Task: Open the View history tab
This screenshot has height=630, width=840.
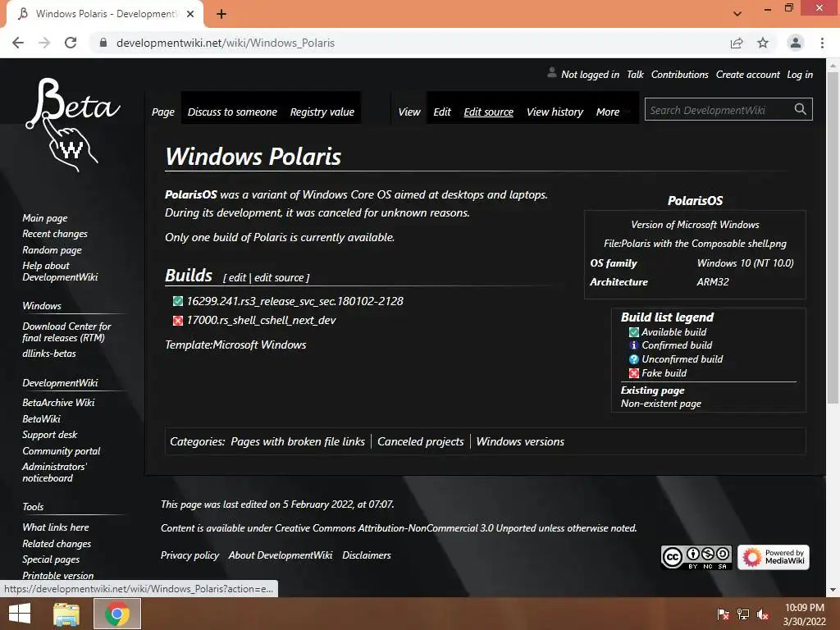Action: (x=555, y=112)
